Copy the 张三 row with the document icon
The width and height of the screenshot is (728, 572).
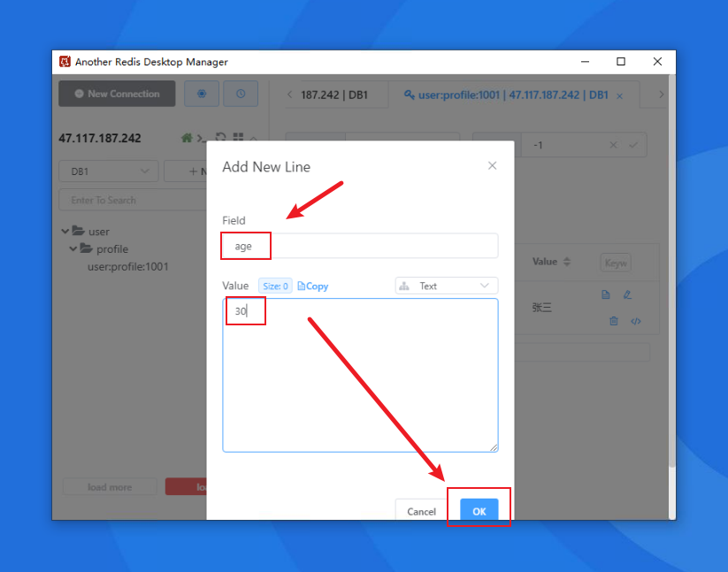[605, 294]
